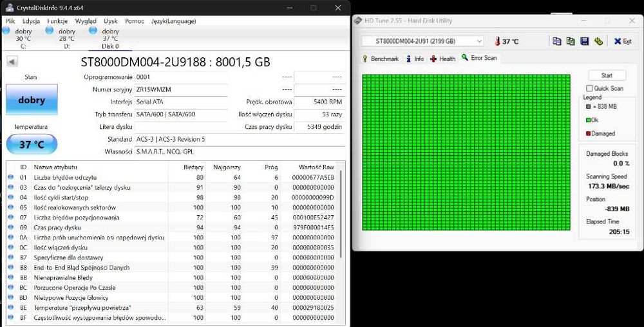Open the Funkcje menu
Viewport: 644px width, 327px height.
[57, 21]
